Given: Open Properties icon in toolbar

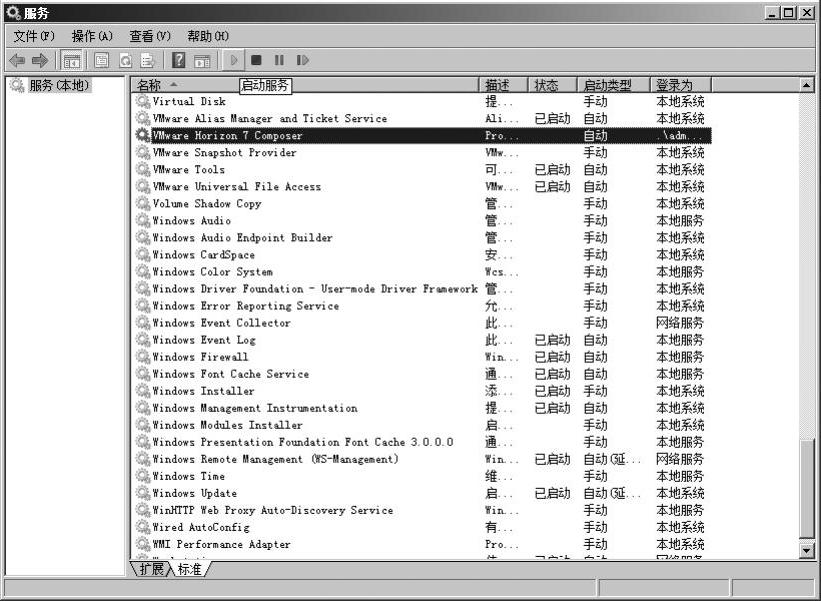Looking at the screenshot, I should (x=102, y=61).
